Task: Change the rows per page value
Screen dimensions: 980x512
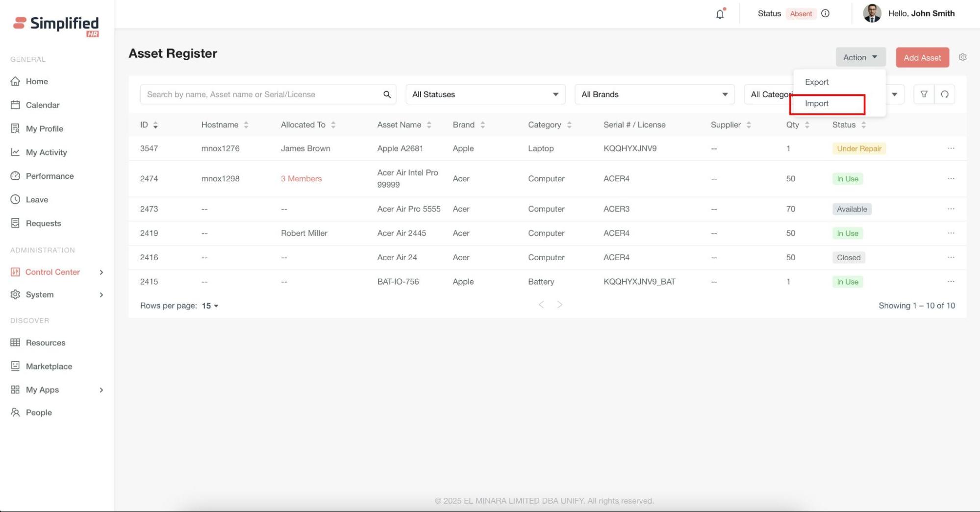Action: point(210,306)
